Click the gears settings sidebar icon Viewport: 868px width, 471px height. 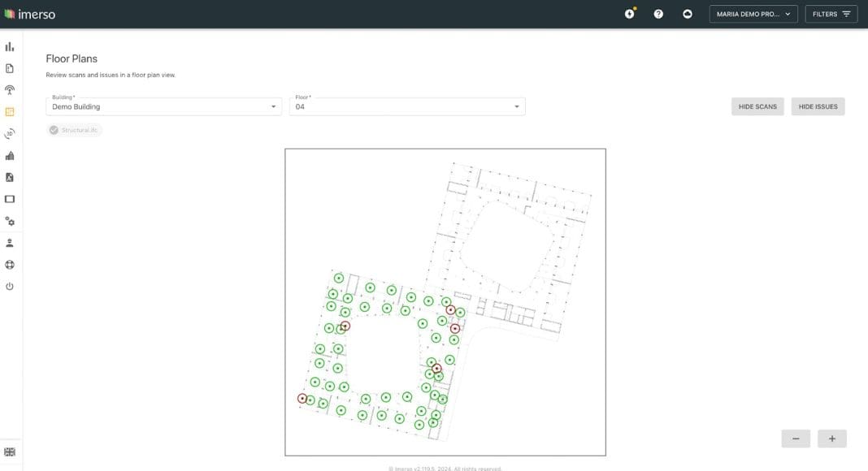(x=10, y=221)
